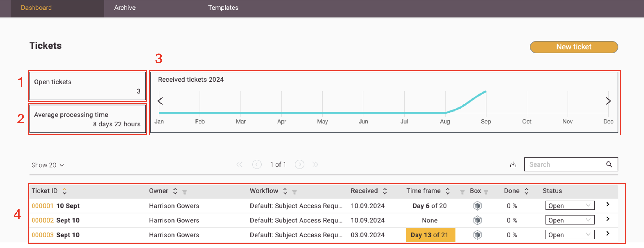Expand details arrow for ticket 000003

pos(608,233)
